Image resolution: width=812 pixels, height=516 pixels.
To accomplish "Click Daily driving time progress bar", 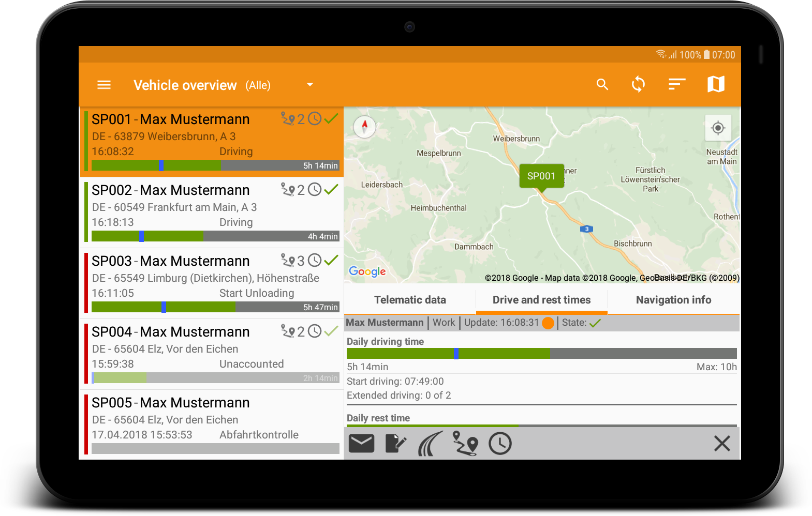I will (541, 354).
